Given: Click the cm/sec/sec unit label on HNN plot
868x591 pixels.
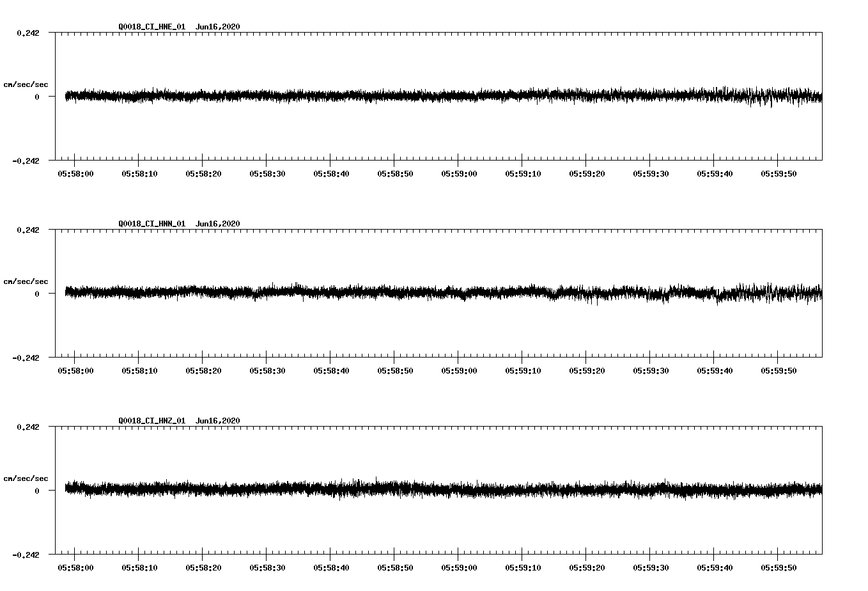Looking at the screenshot, I should pyautogui.click(x=26, y=281).
